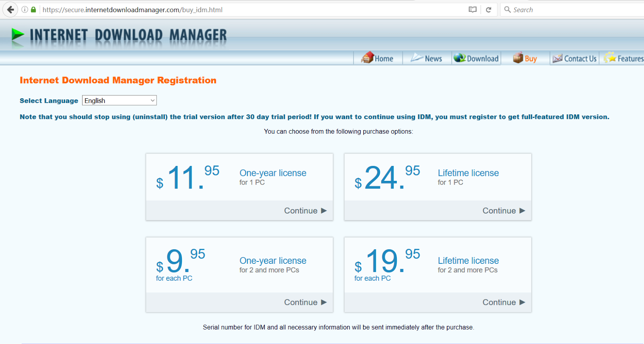Viewport: 644px width, 344px height.
Task: Click Lifetime license for 1 PC title
Action: 468,173
